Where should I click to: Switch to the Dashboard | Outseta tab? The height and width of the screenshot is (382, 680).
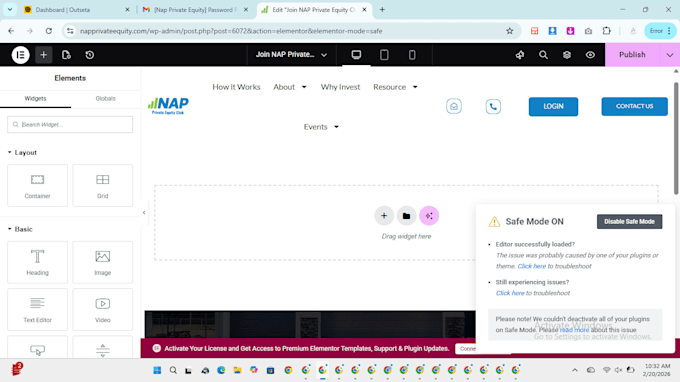pyautogui.click(x=77, y=10)
